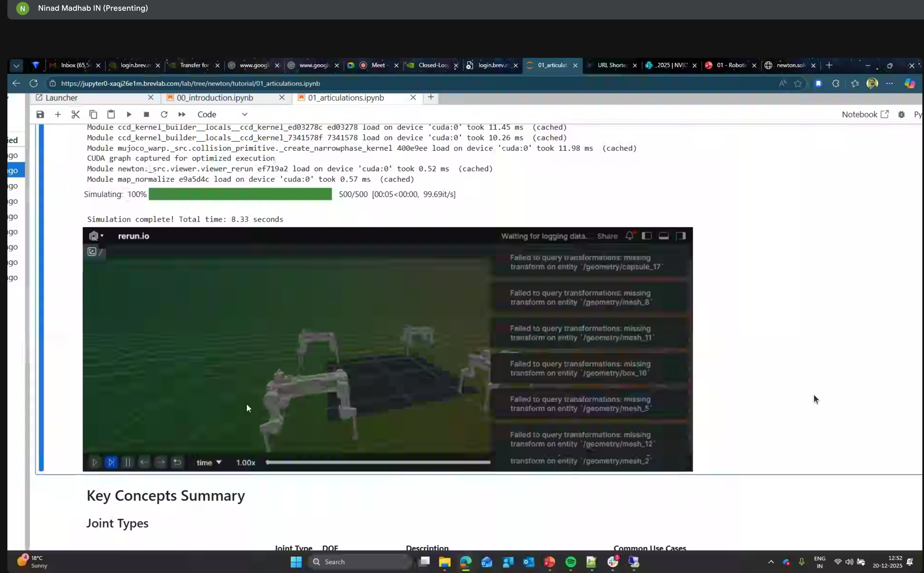Stop the kernel with the stop icon
Image resolution: width=924 pixels, height=573 pixels.
point(146,114)
